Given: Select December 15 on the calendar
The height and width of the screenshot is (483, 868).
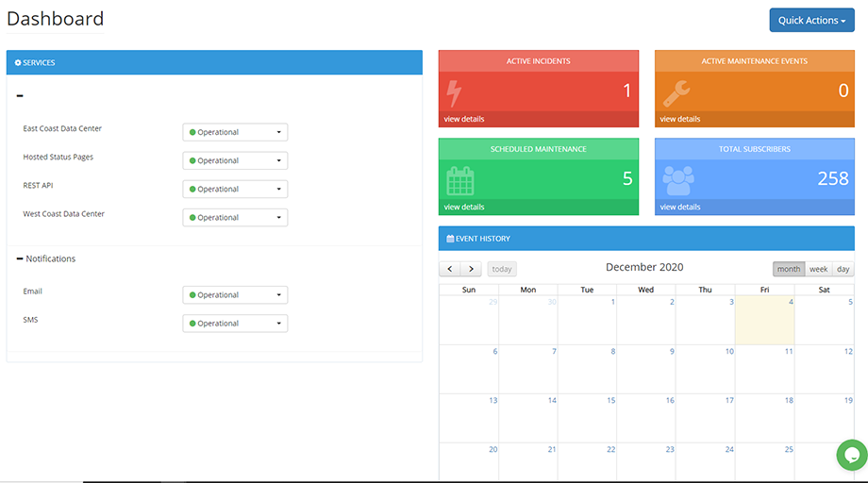Looking at the screenshot, I should (x=587, y=418).
